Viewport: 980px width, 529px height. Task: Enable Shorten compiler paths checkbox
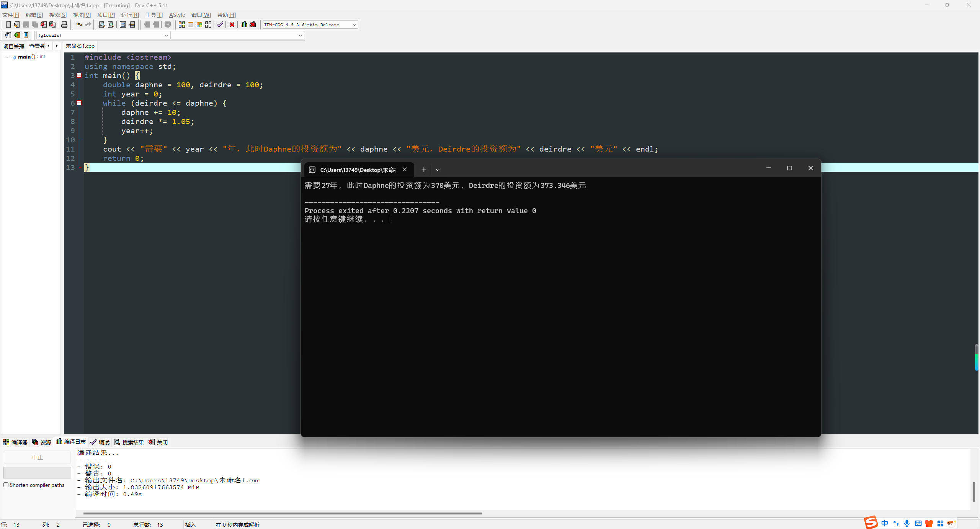tap(6, 485)
